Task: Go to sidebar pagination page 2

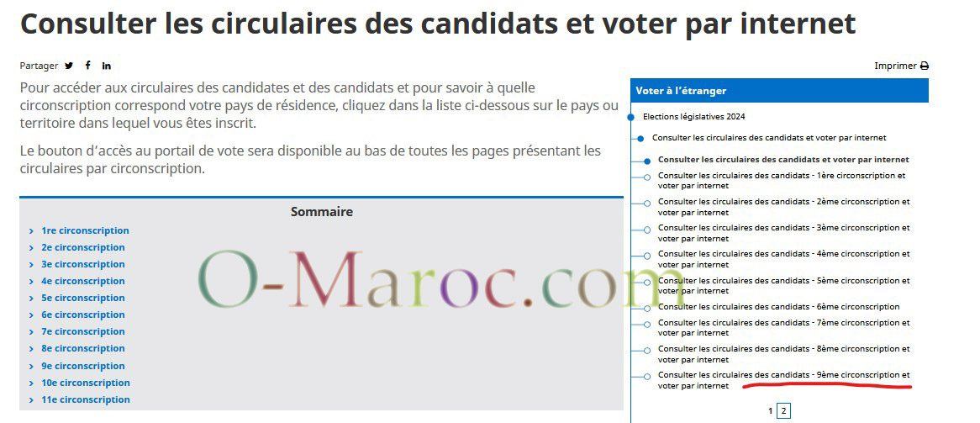Action: point(784,411)
